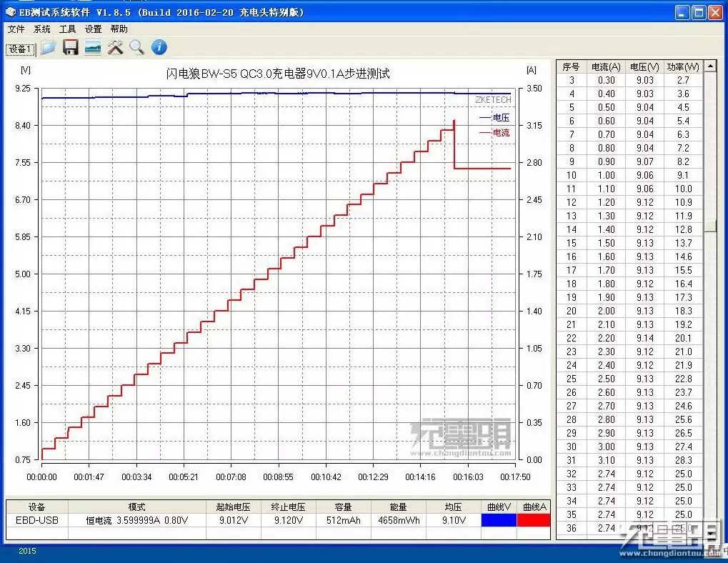Select the EBD-USB device cell
Viewport: 728px width, 563px height.
36,520
